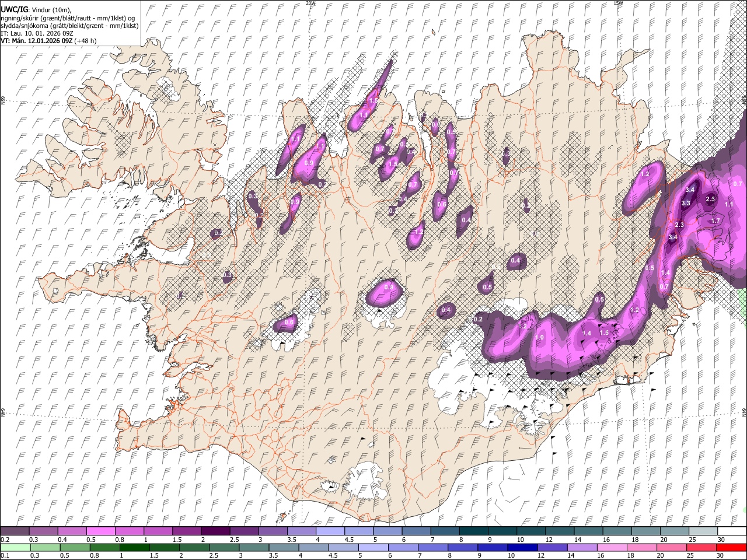This screenshot has height=560, width=747.
Task: Click the 'slydda/snjókoma' legend description line
Action: [x=69, y=26]
